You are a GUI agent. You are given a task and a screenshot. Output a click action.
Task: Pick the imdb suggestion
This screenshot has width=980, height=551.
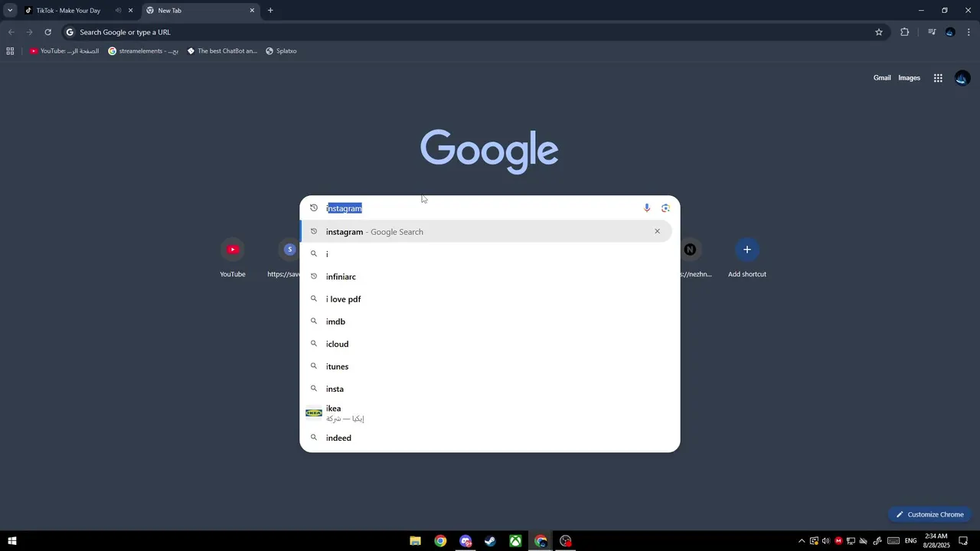point(486,321)
